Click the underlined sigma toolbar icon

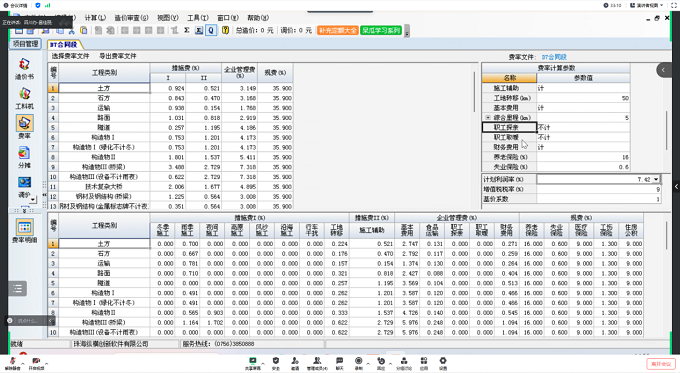click(x=199, y=30)
